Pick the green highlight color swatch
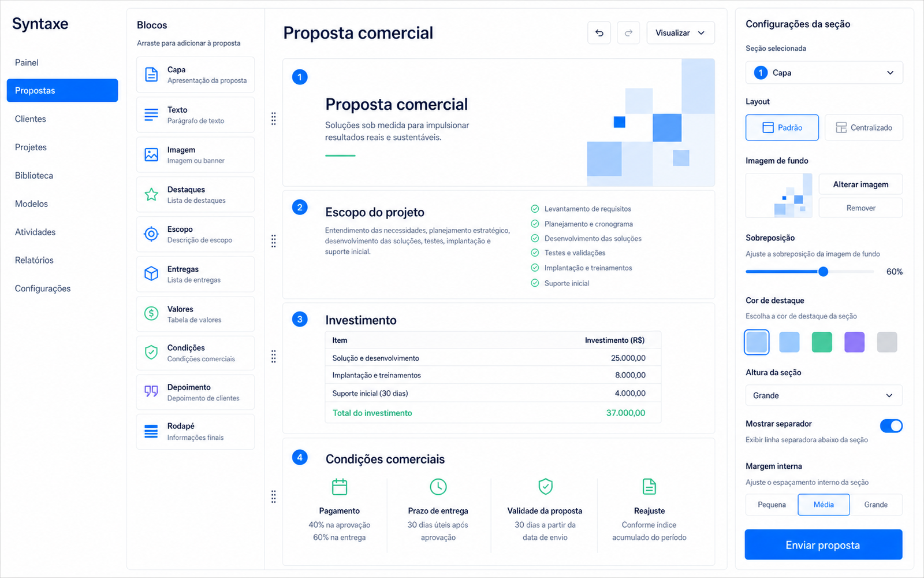924x578 pixels. pyautogui.click(x=822, y=342)
